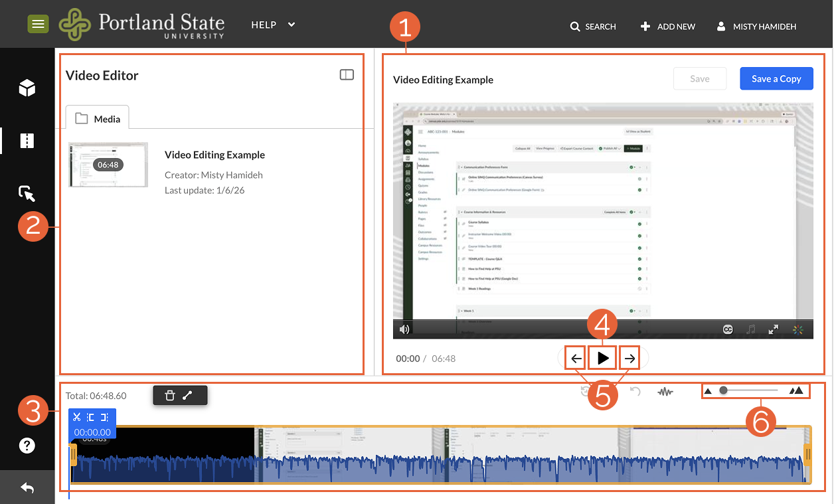Open fullscreen from the video player controls
This screenshot has width=834, height=504.
pyautogui.click(x=773, y=329)
